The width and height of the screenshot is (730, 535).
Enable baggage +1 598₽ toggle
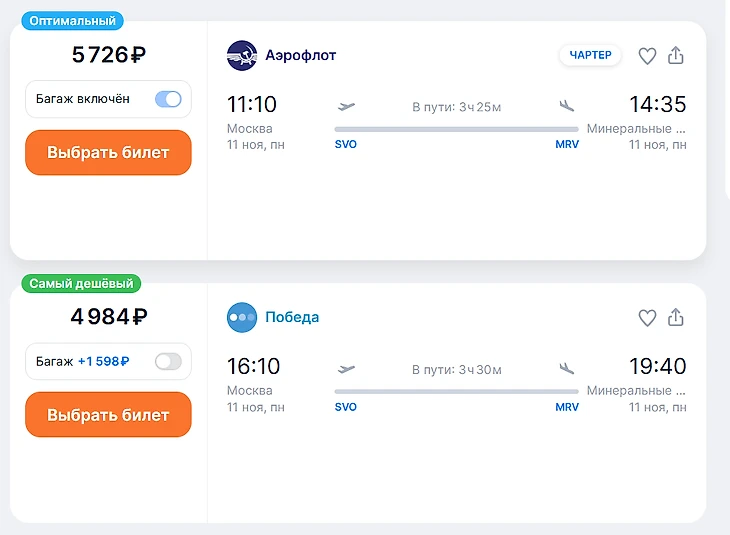point(168,361)
